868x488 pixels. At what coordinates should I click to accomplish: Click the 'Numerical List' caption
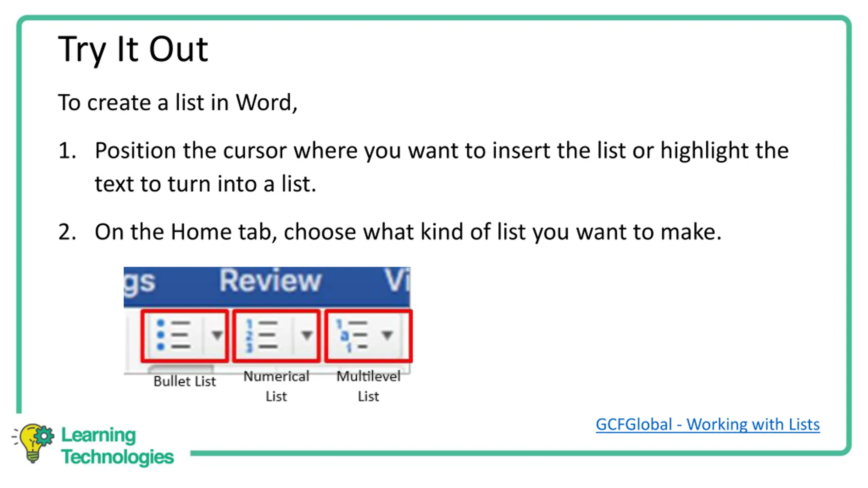[x=276, y=386]
